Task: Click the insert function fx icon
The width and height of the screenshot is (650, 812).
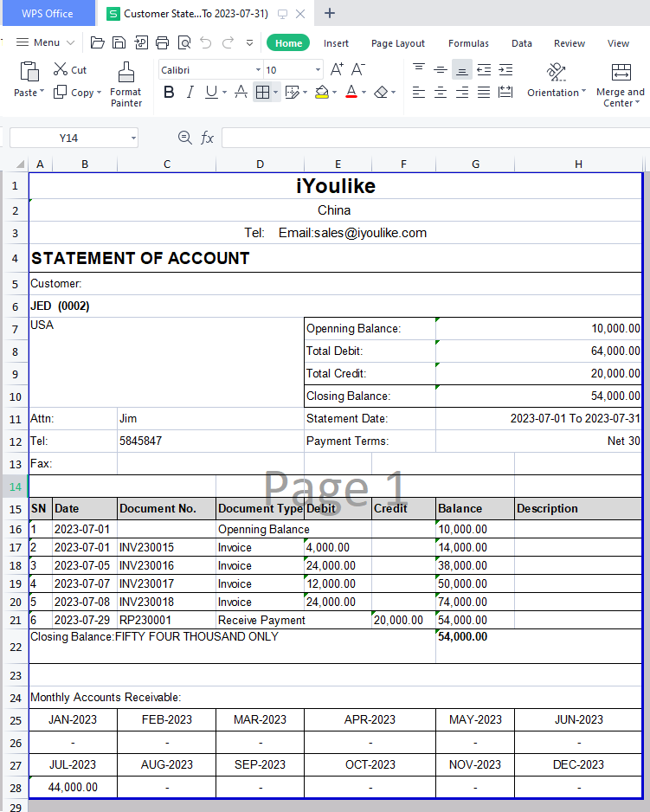Action: pyautogui.click(x=208, y=138)
